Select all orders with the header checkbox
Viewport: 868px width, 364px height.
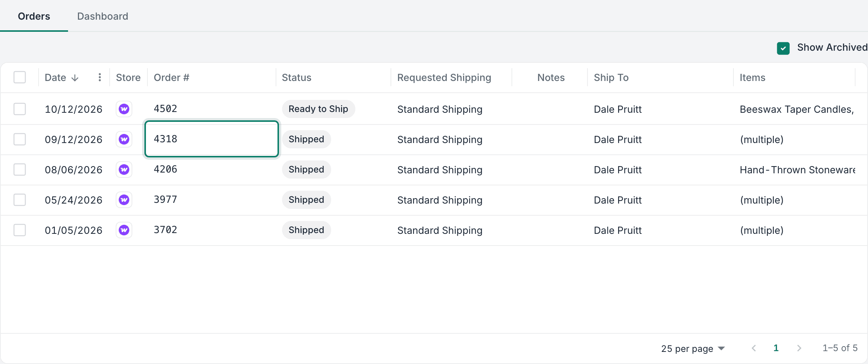coord(20,77)
